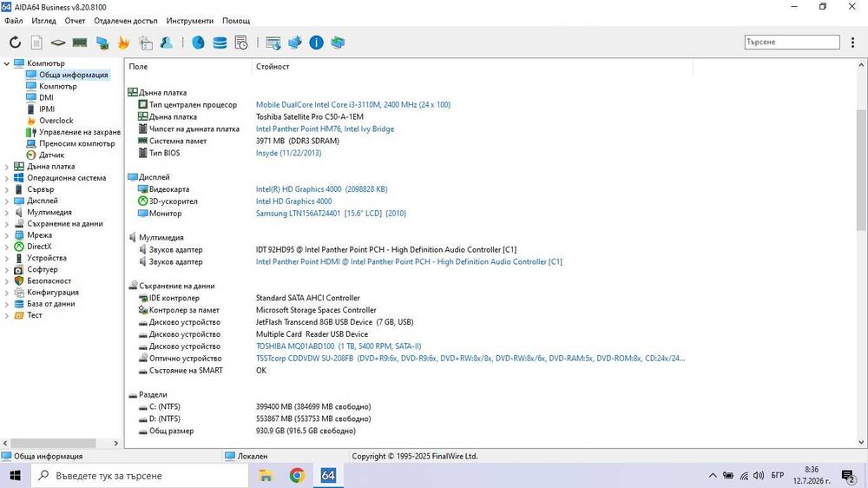Screen dimensions: 868x488
Task: Click the tree pane horizontal scrollbar thumb
Action: pos(53,443)
